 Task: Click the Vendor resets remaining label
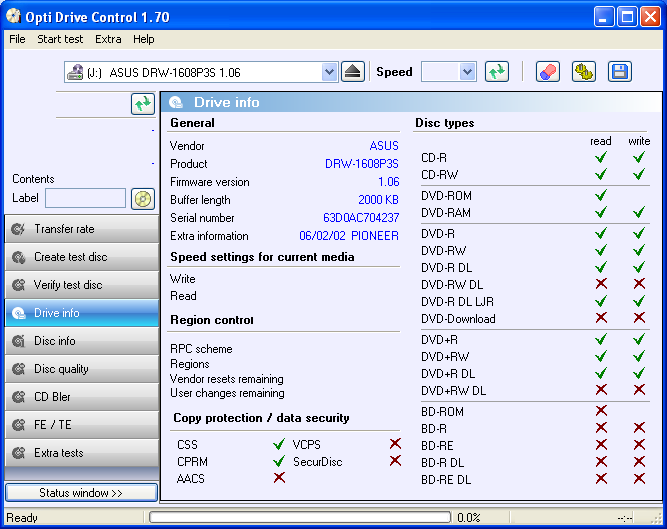227,379
